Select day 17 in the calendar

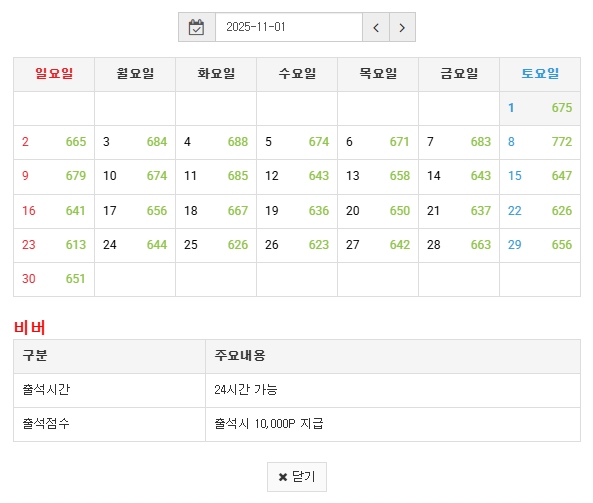(135, 211)
